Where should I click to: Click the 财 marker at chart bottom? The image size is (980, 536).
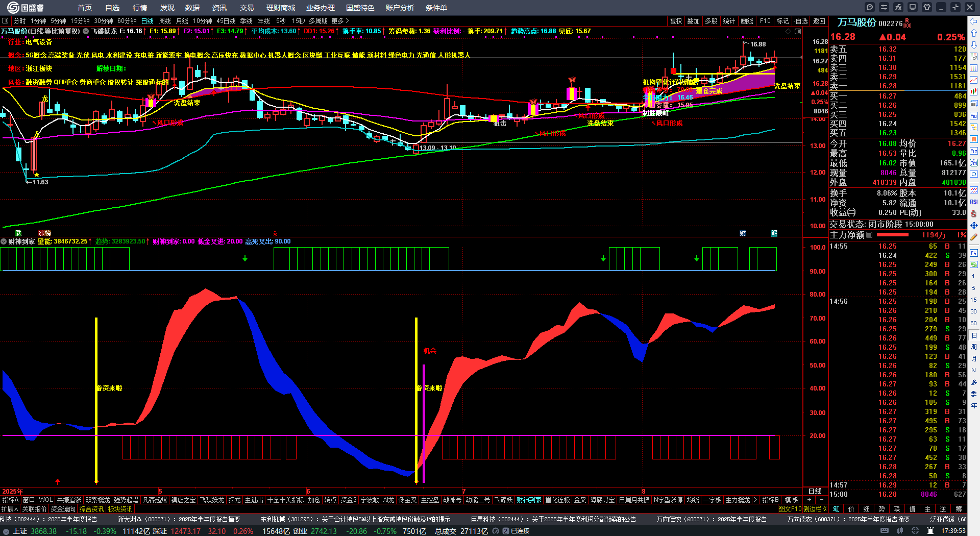pos(743,233)
